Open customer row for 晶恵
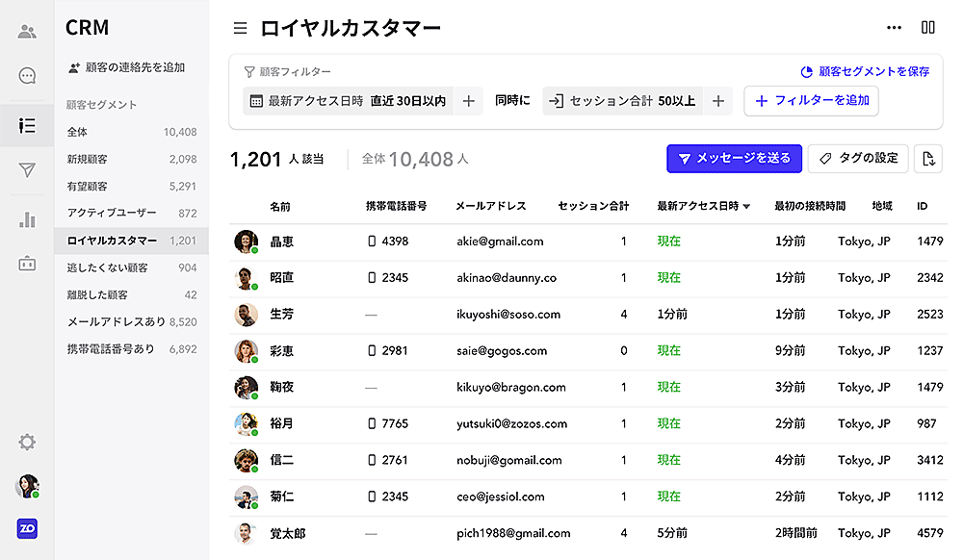This screenshot has width=963, height=560. point(281,242)
